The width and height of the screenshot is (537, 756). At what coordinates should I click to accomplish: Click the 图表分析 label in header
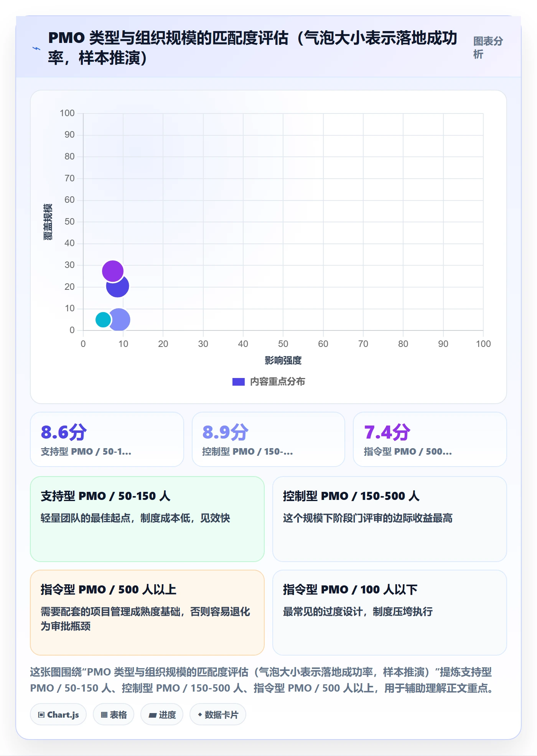tap(488, 48)
